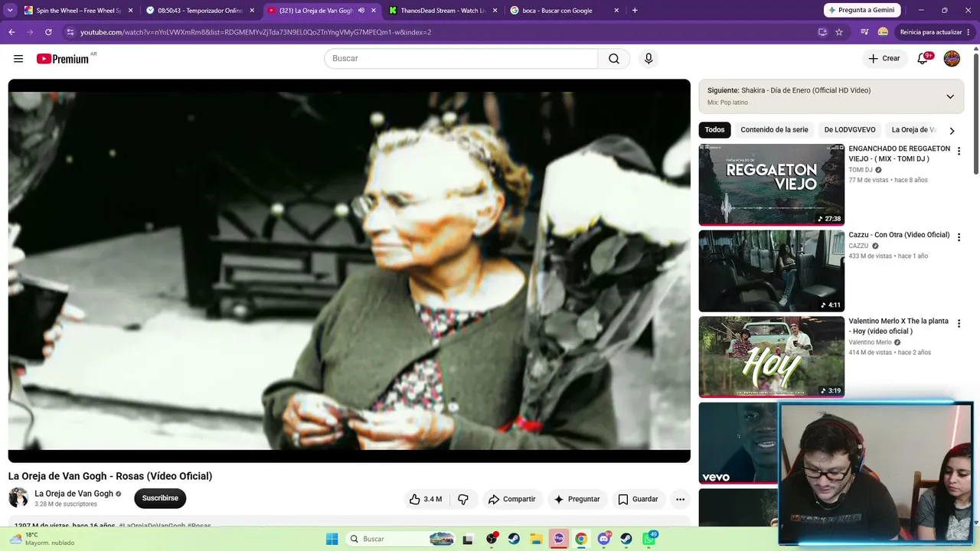Open YouTube notifications bell
The width and height of the screenshot is (980, 551).
(x=923, y=59)
